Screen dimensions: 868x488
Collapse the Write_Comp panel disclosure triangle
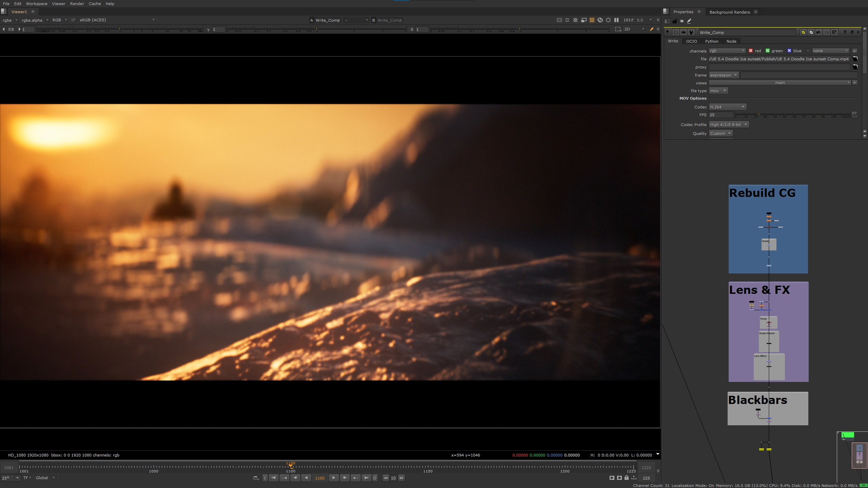click(x=667, y=33)
